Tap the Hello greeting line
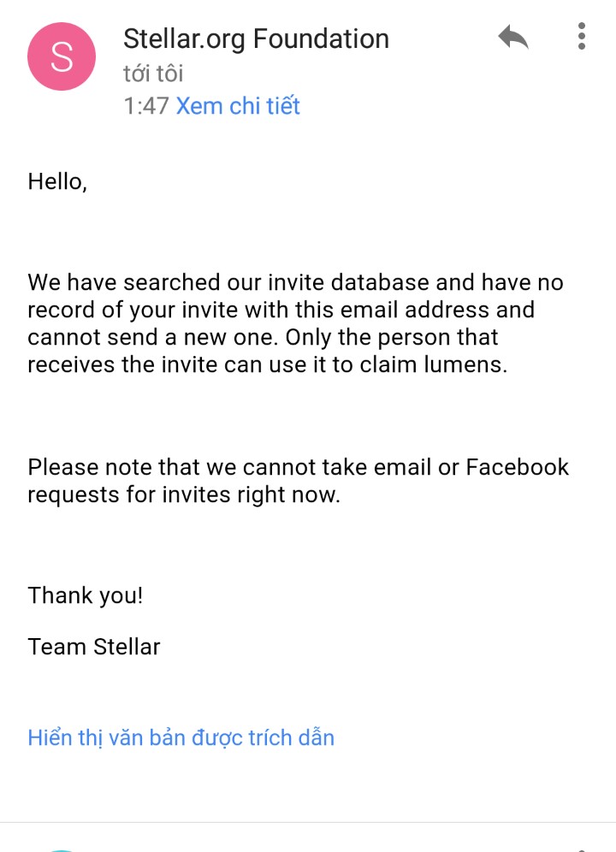This screenshot has width=616, height=852. [x=57, y=181]
